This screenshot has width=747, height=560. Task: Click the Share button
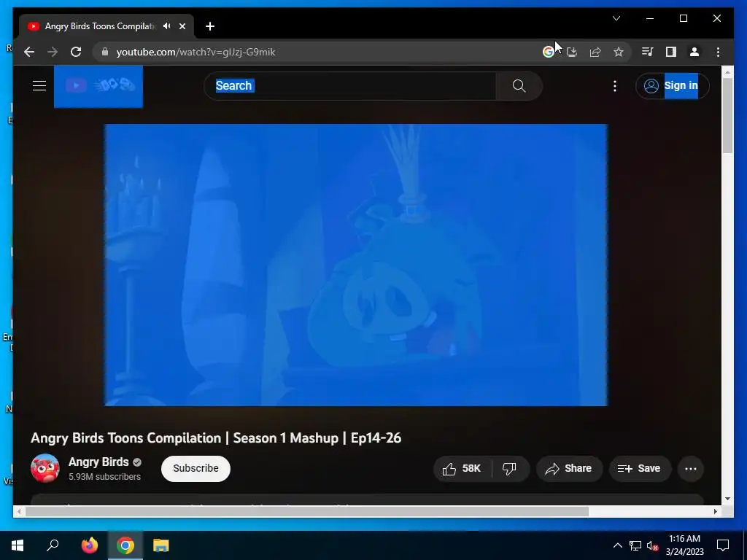point(569,469)
